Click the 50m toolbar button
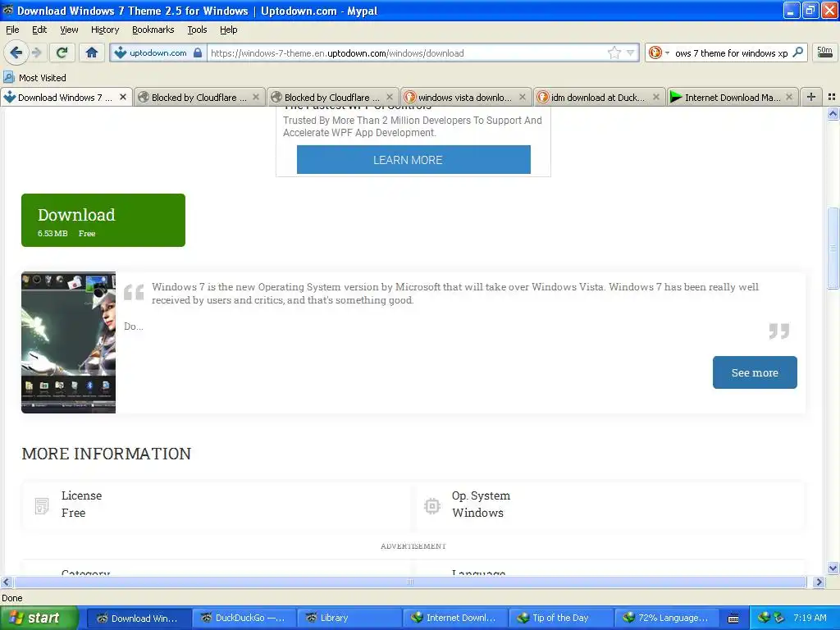 pyautogui.click(x=824, y=52)
